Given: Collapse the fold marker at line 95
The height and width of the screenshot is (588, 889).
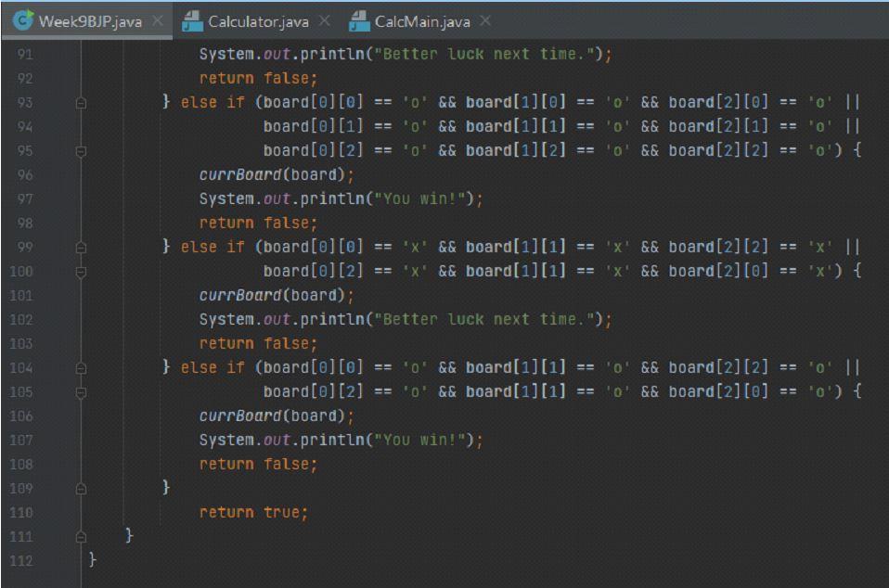Looking at the screenshot, I should 81,151.
